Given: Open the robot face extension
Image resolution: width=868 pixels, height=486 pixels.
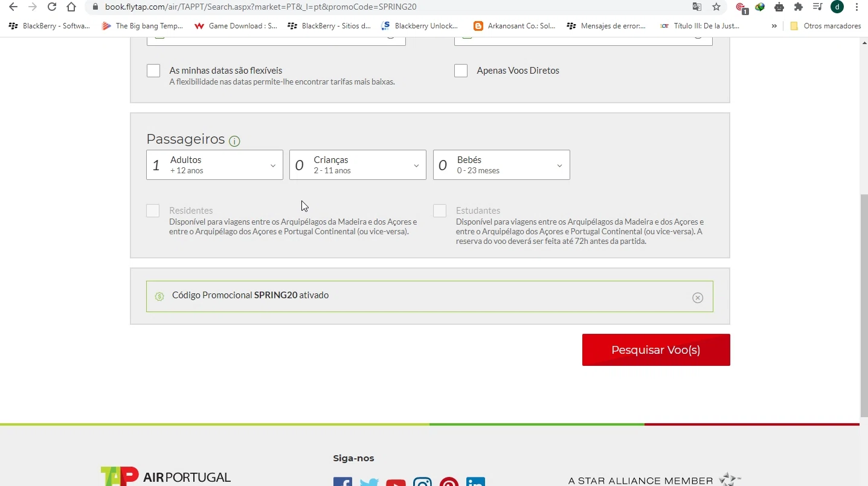Looking at the screenshot, I should [x=779, y=7].
